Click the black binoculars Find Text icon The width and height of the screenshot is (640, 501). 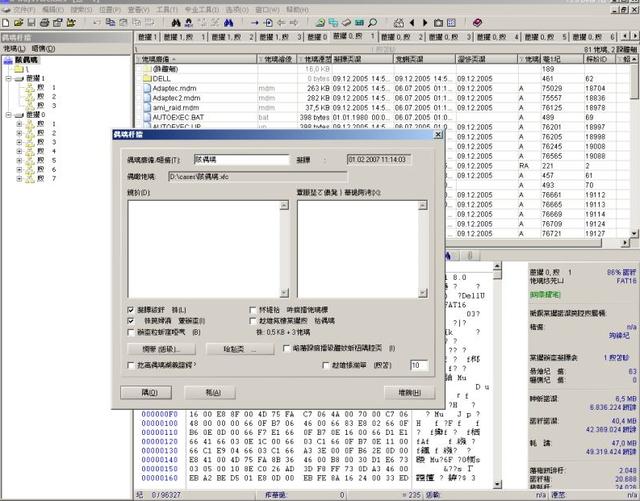coord(176,23)
